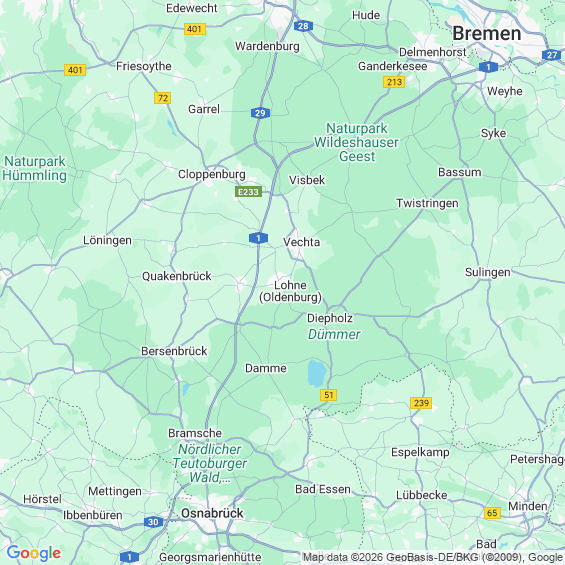Select the Dümmer lake on the map
This screenshot has width=565, height=565.
coord(317,373)
